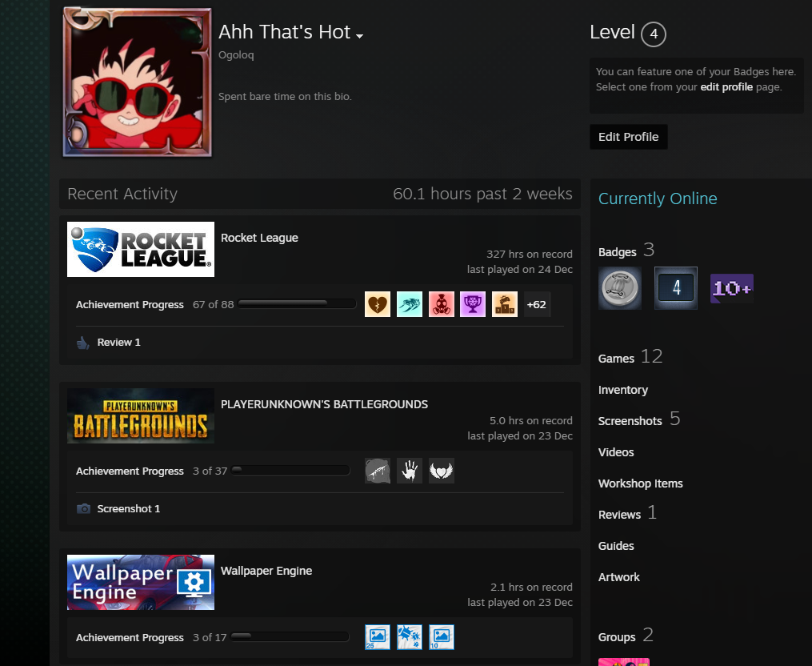Click the winged heart PUBG achievement icon
Image resolution: width=812 pixels, height=666 pixels.
442,471
